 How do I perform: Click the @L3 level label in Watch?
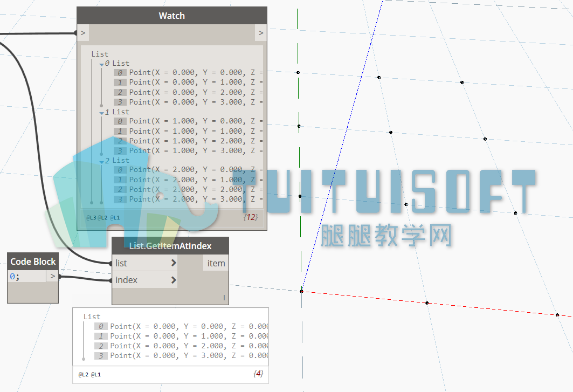(91, 218)
